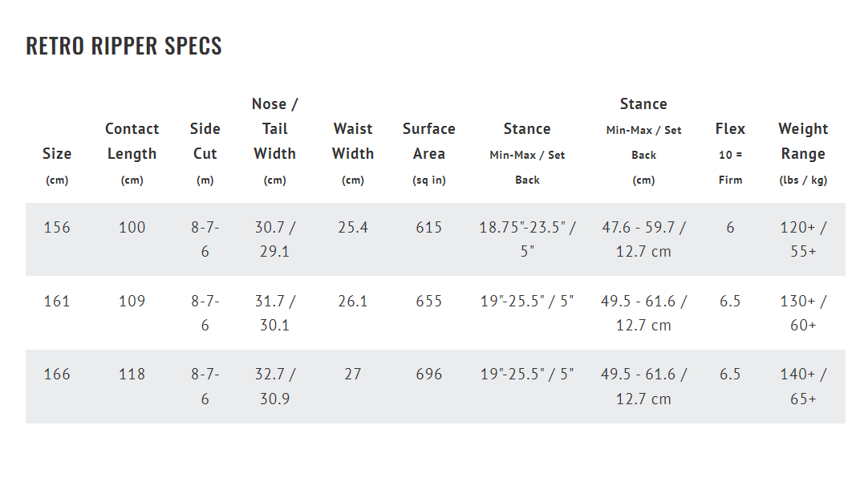
Task: Select the 18.75"-23.5" / 5" stance cell
Action: [x=528, y=239]
